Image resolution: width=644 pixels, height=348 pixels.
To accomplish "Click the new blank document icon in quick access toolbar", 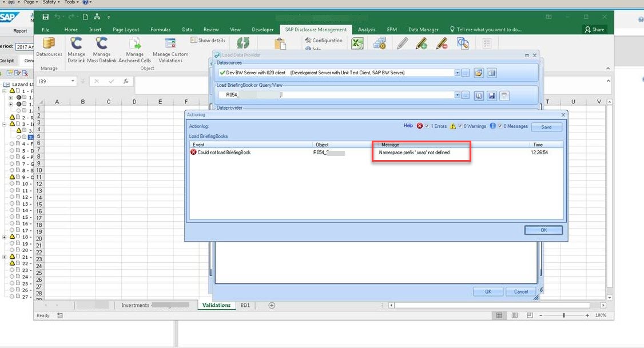I will (x=85, y=17).
